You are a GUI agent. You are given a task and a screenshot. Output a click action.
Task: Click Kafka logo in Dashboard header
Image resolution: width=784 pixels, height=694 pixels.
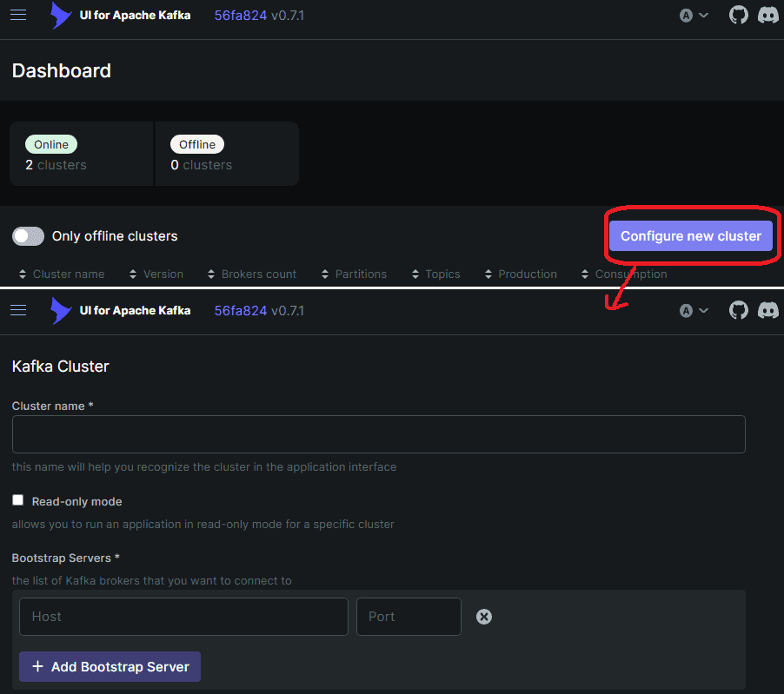tap(61, 16)
